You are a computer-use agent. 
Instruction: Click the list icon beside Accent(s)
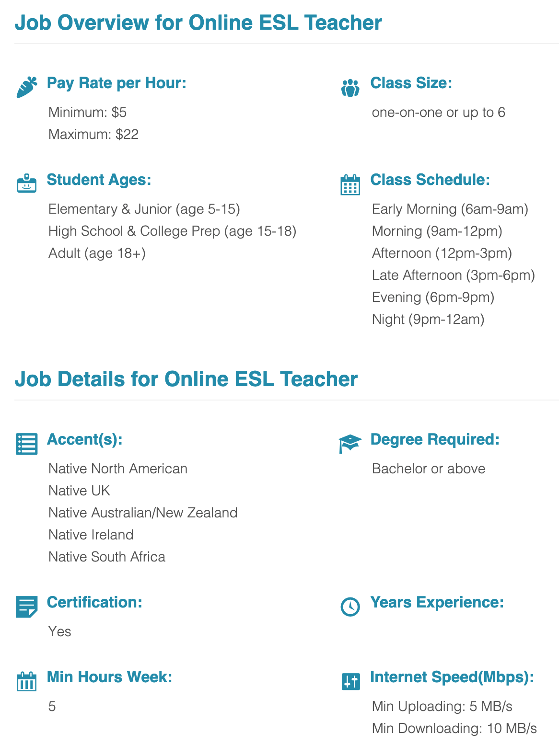coord(27,444)
